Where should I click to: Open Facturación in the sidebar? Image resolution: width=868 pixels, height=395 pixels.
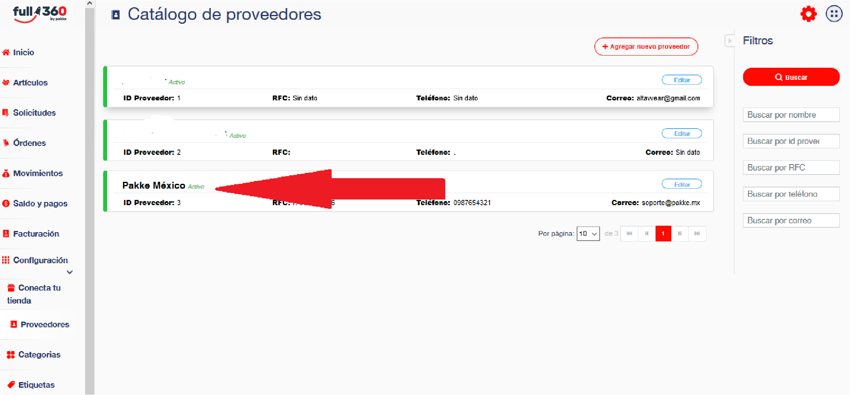36,234
